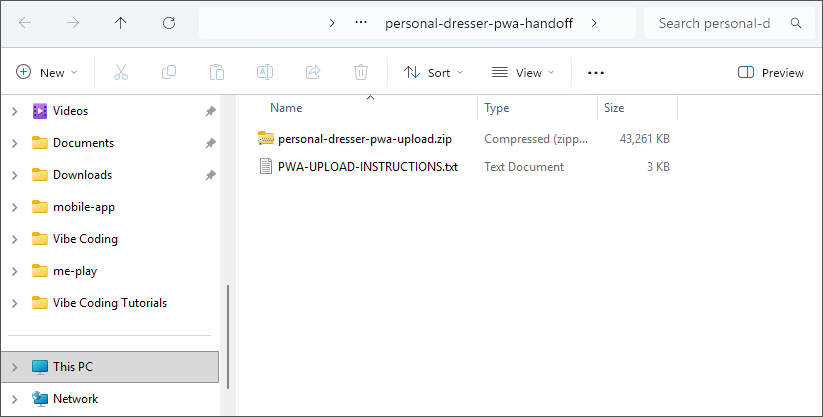
Task: Click the This PC monitor icon
Action: 39,367
